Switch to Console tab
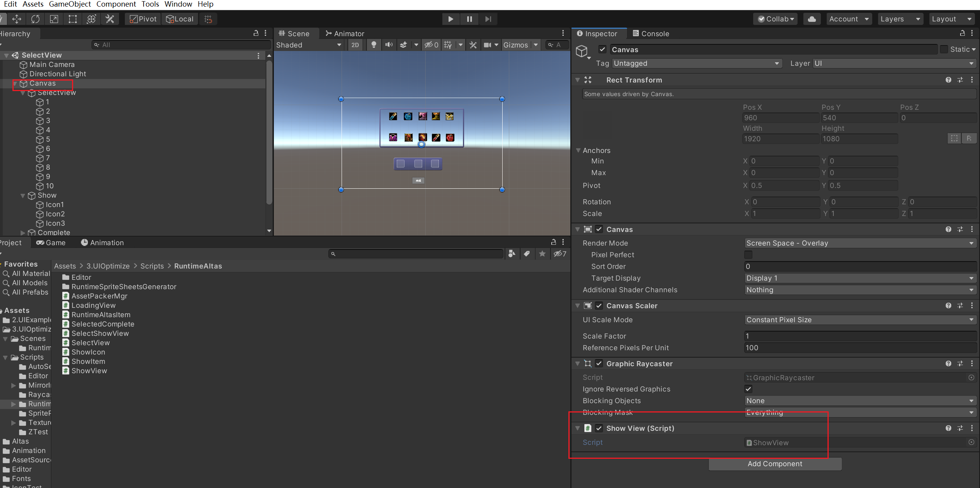This screenshot has height=488, width=980. click(x=651, y=33)
